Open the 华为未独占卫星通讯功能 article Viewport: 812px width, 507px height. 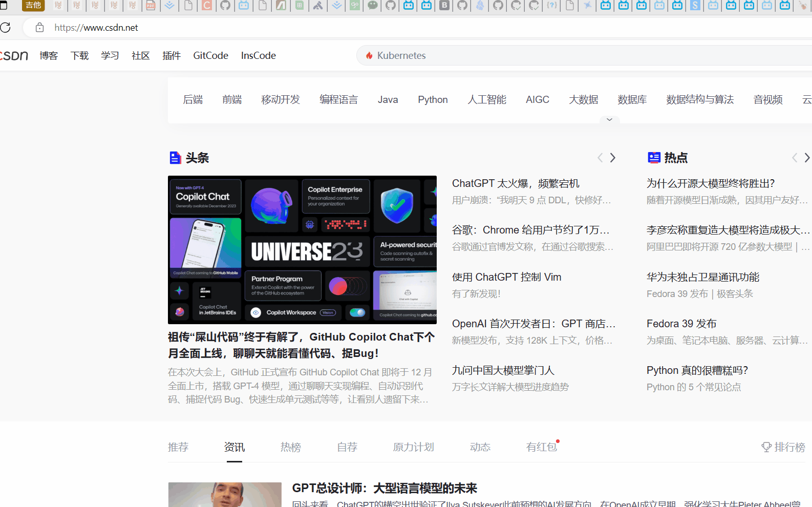[703, 277]
